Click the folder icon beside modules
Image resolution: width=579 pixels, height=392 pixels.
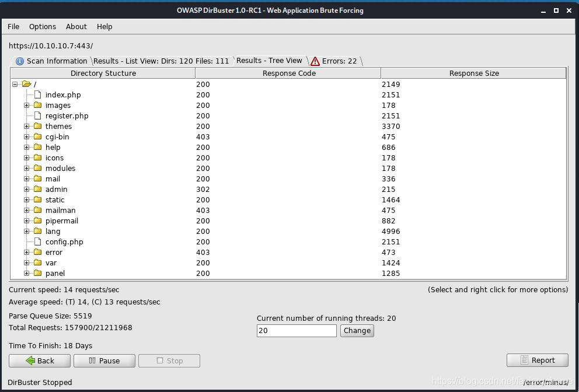(37, 169)
